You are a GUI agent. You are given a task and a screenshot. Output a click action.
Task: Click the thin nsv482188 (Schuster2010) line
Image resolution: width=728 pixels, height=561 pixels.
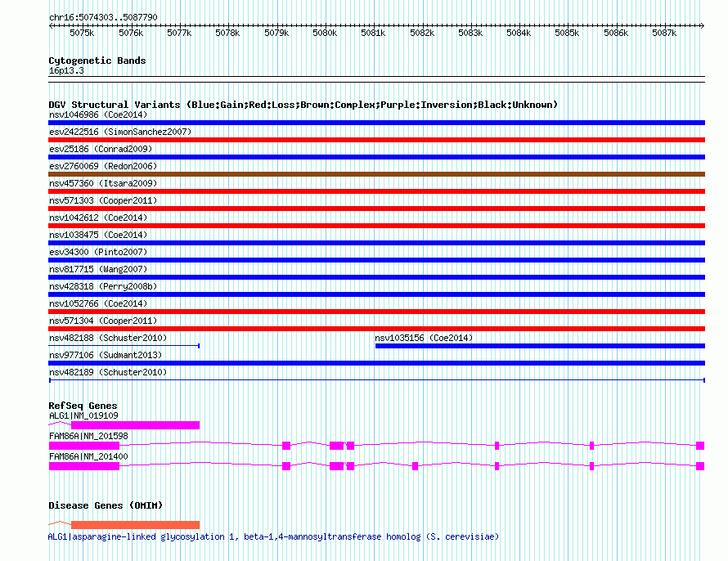(124, 346)
